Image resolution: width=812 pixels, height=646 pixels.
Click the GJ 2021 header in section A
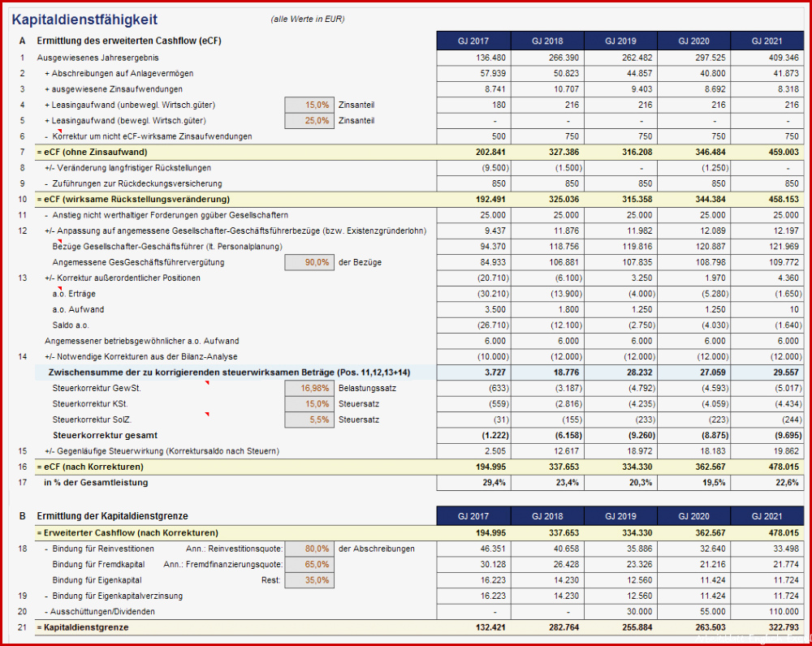tap(767, 41)
